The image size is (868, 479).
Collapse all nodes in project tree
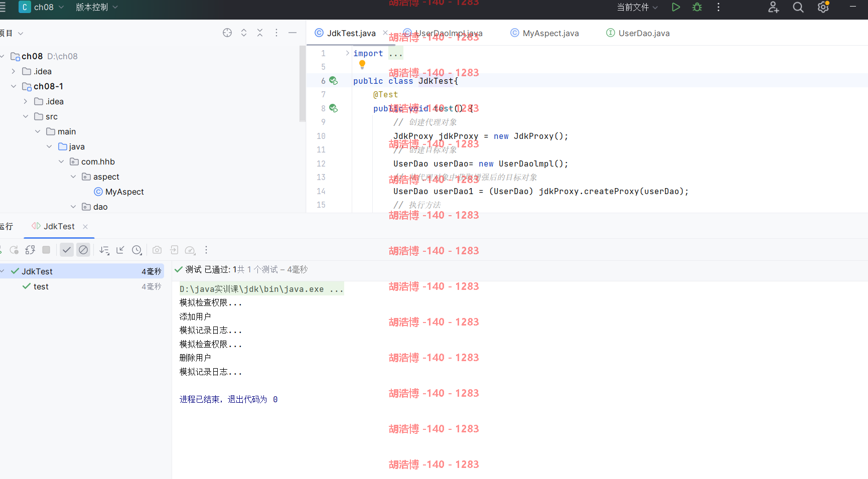[x=260, y=33]
